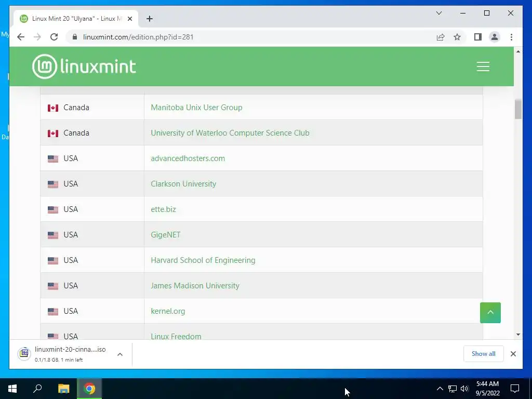Open Chrome three-dot menu

[x=511, y=37]
